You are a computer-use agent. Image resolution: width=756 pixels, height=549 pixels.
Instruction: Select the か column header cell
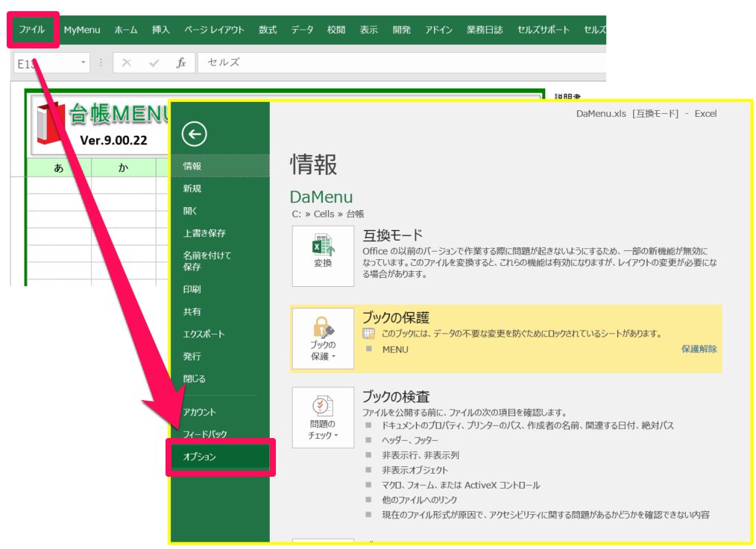(x=124, y=168)
